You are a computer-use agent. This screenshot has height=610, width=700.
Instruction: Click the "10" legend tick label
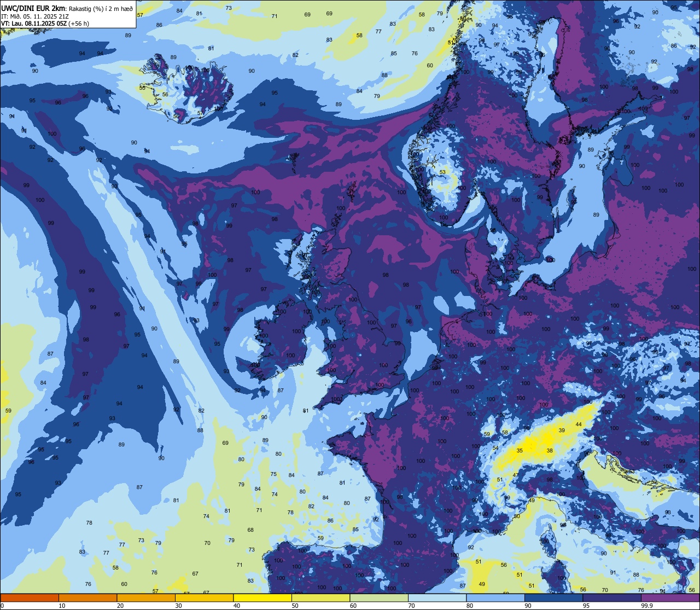(x=62, y=606)
